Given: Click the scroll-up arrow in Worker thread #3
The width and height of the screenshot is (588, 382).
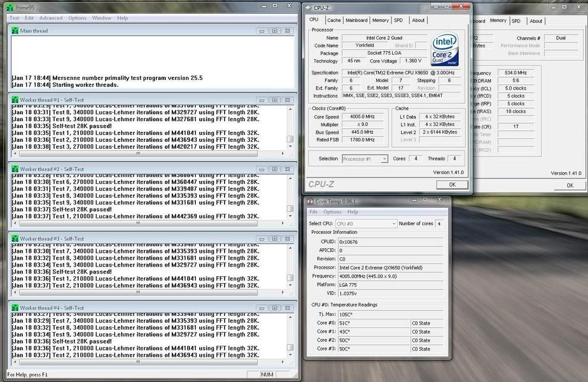Looking at the screenshot, I should pos(290,248).
